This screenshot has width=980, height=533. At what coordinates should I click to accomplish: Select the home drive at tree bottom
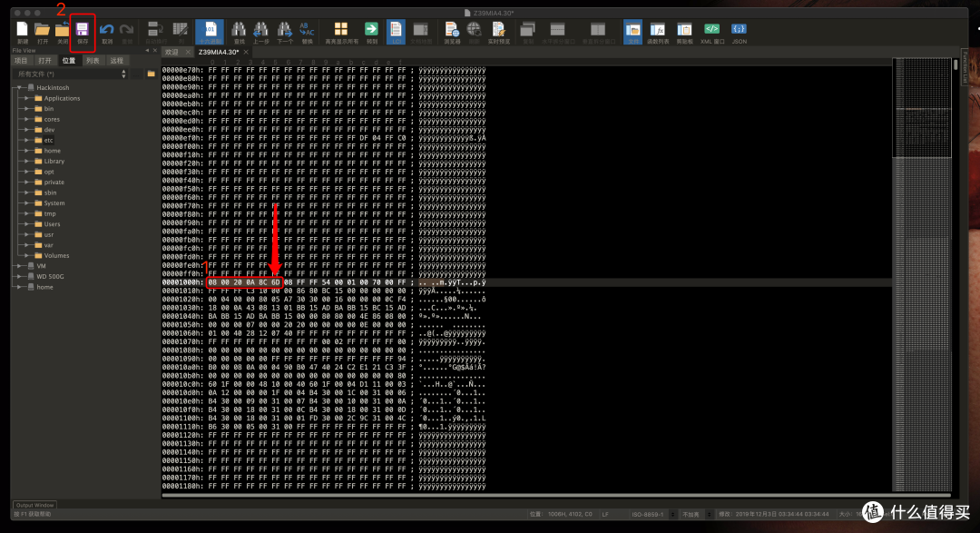tap(44, 287)
